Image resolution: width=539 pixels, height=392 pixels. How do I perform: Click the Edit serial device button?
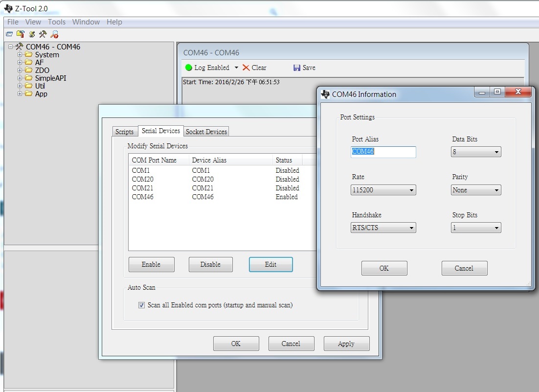pyautogui.click(x=270, y=264)
